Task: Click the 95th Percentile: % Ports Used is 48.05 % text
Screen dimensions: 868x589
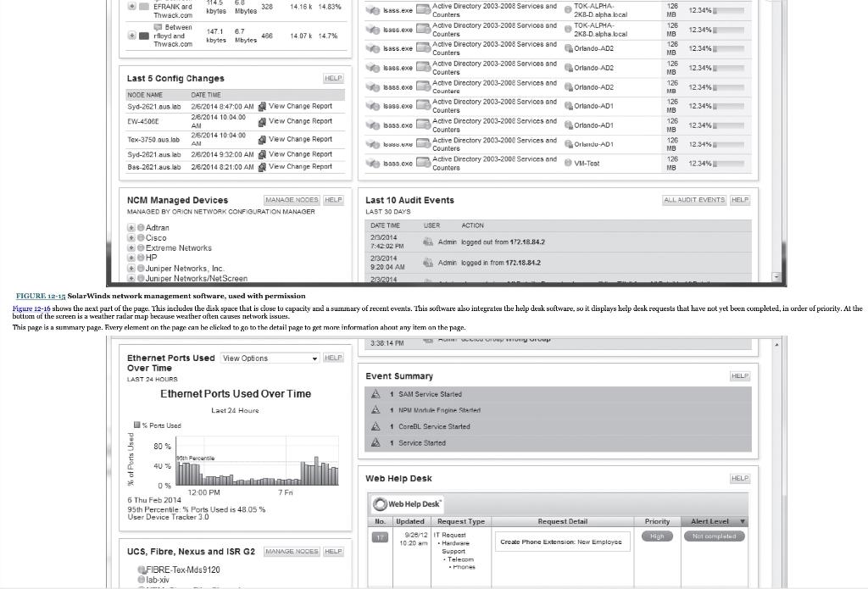Action: point(197,509)
